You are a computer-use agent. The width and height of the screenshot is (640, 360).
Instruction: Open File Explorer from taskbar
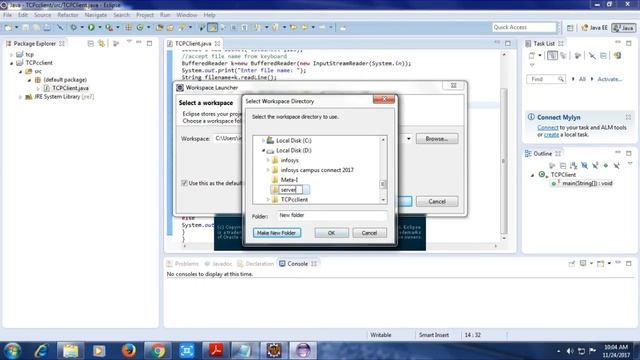point(70,351)
